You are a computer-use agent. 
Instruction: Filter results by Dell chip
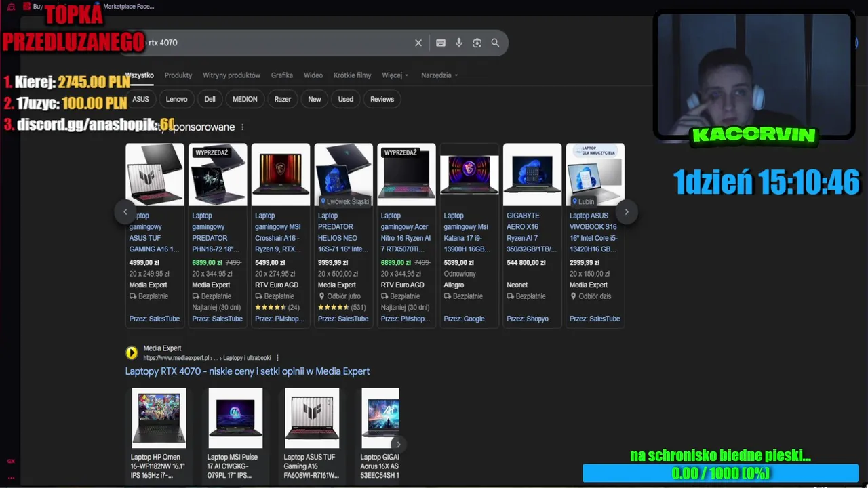point(210,99)
